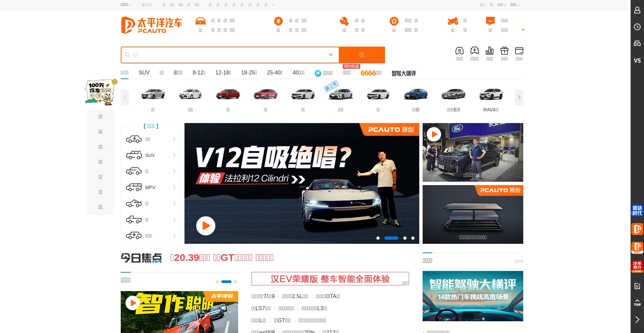Expand the header navigation orange chevron
This screenshot has width=644, height=333.
pos(523,30)
